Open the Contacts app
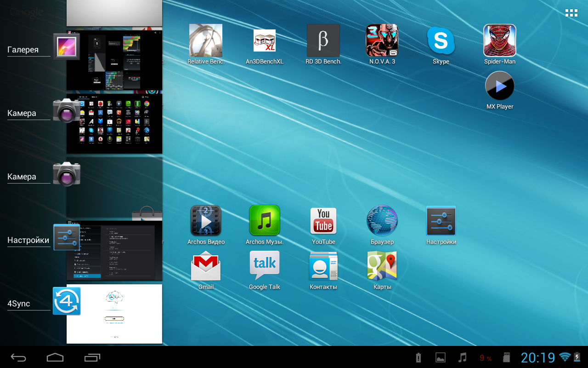Screen dimensions: 588x368 323,270
